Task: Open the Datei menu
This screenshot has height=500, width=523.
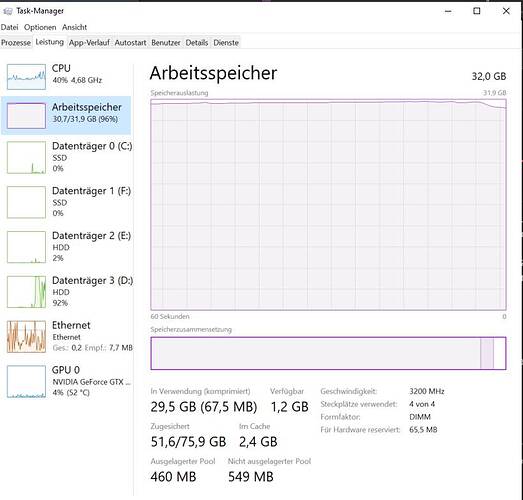Action: pyautogui.click(x=9, y=27)
